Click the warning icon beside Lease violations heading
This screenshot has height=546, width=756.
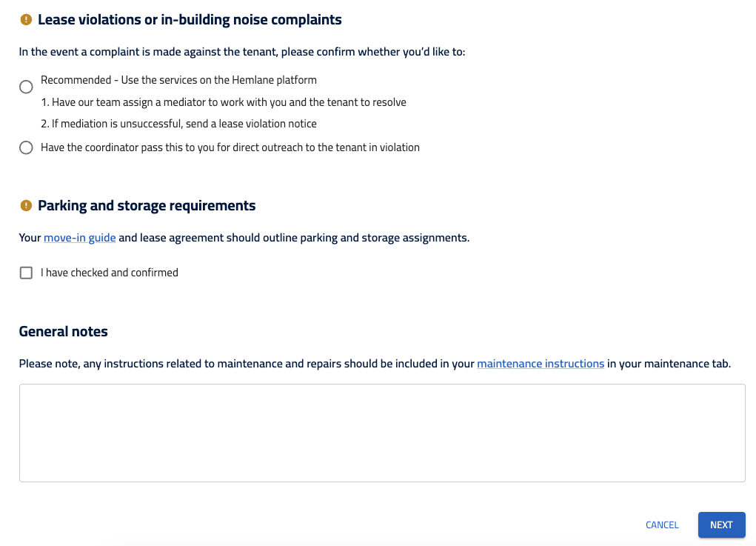tap(26, 20)
